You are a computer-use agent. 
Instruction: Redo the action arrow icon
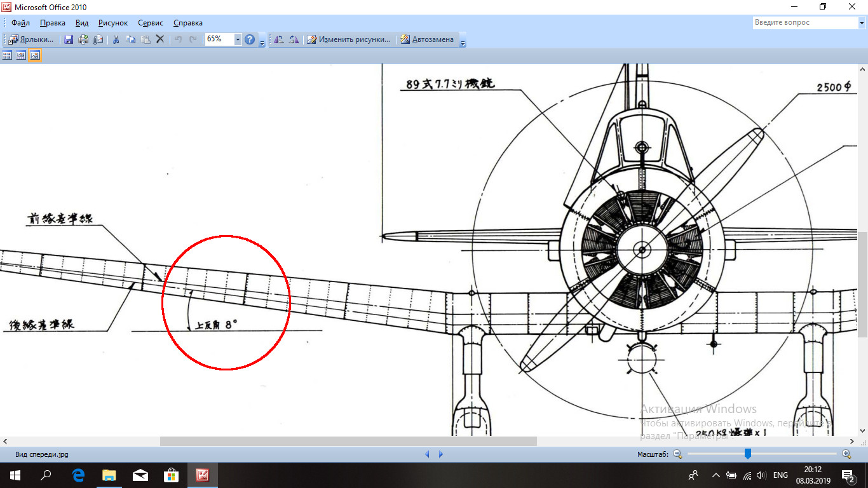click(193, 39)
